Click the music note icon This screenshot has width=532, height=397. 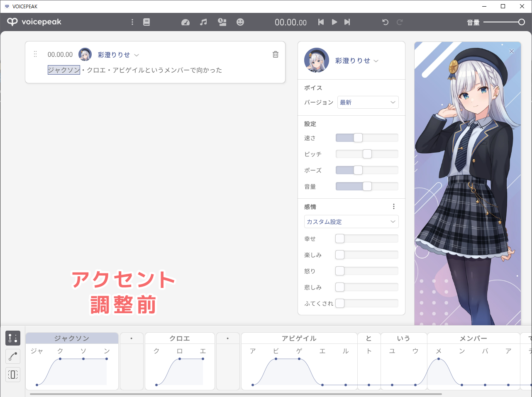coord(203,22)
